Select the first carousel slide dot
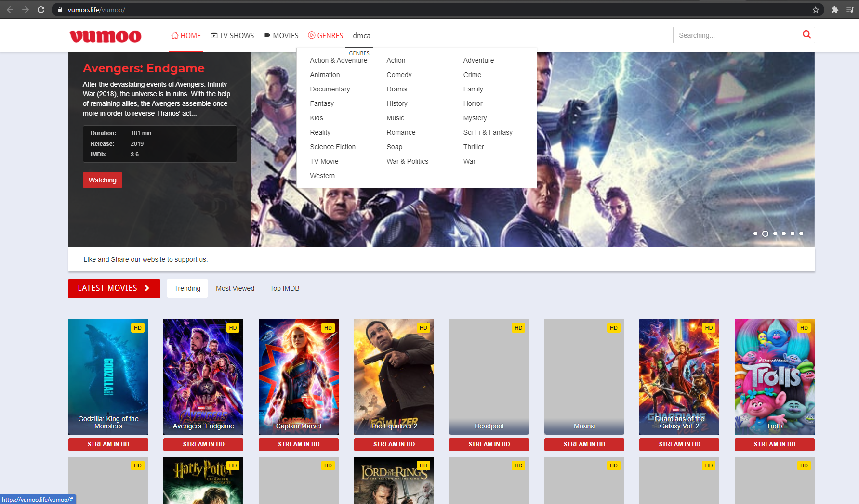 click(755, 233)
